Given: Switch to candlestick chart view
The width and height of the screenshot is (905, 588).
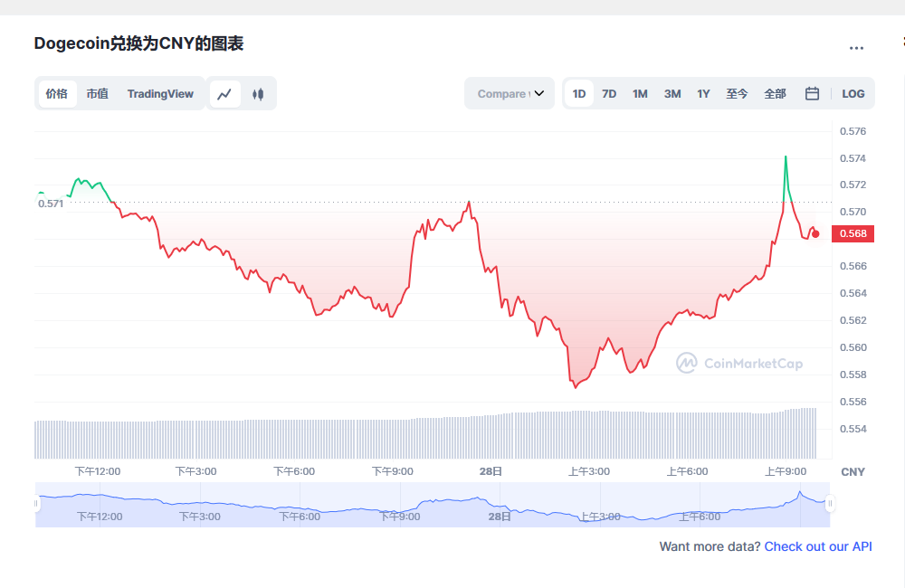Looking at the screenshot, I should pyautogui.click(x=258, y=93).
